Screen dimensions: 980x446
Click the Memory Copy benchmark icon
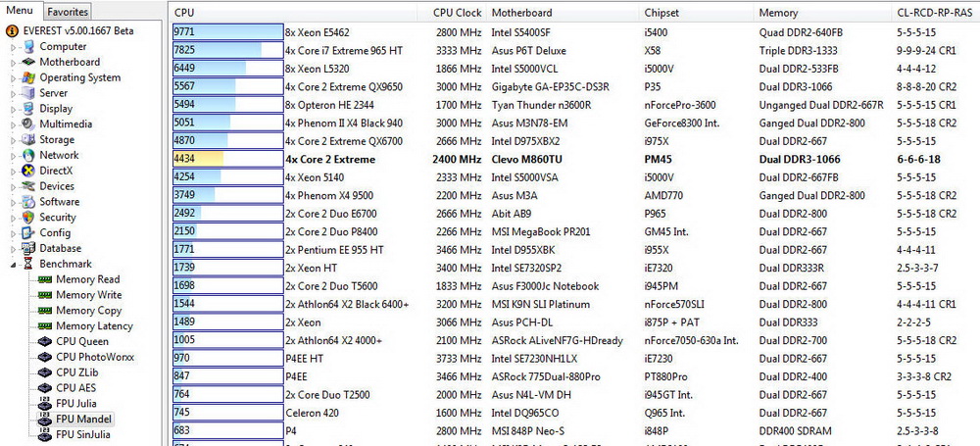coord(44,311)
